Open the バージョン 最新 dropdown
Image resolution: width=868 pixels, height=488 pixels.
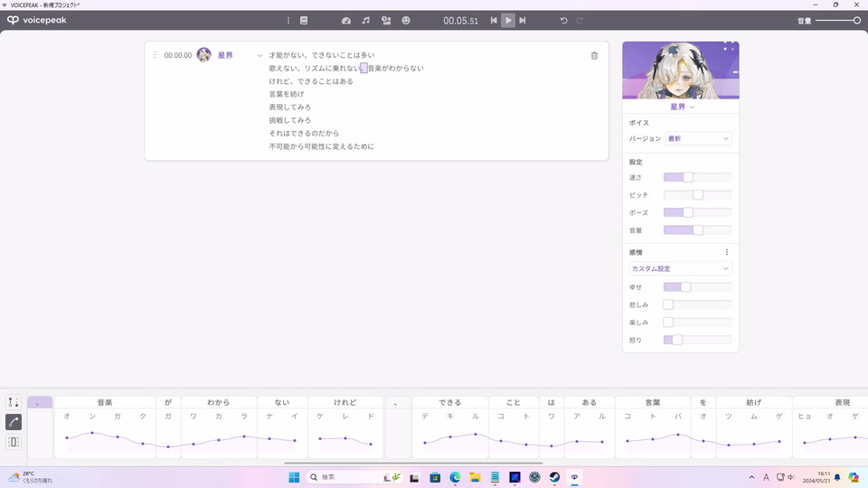click(x=698, y=138)
